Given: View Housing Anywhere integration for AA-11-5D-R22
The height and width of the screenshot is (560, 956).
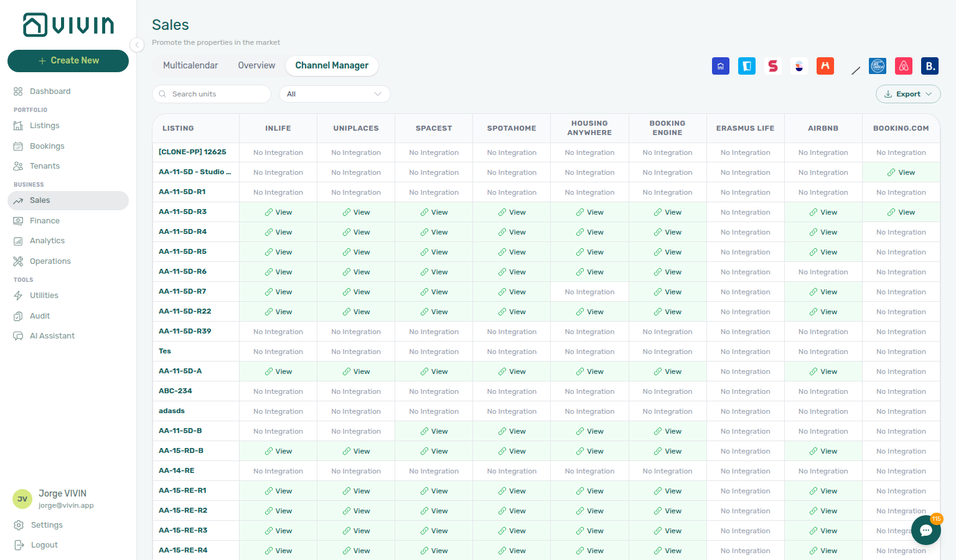Looking at the screenshot, I should pyautogui.click(x=589, y=312).
